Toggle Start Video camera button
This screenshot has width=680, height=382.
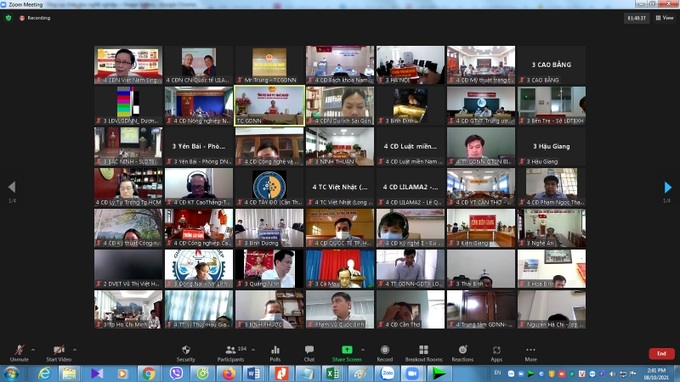click(59, 353)
